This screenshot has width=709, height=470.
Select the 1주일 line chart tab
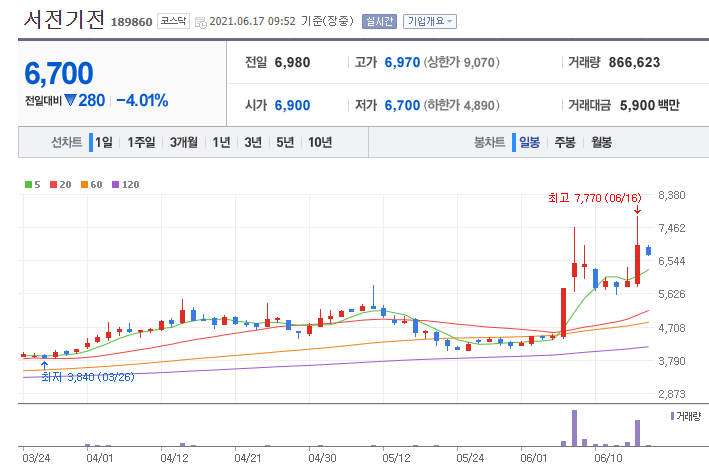[x=141, y=142]
